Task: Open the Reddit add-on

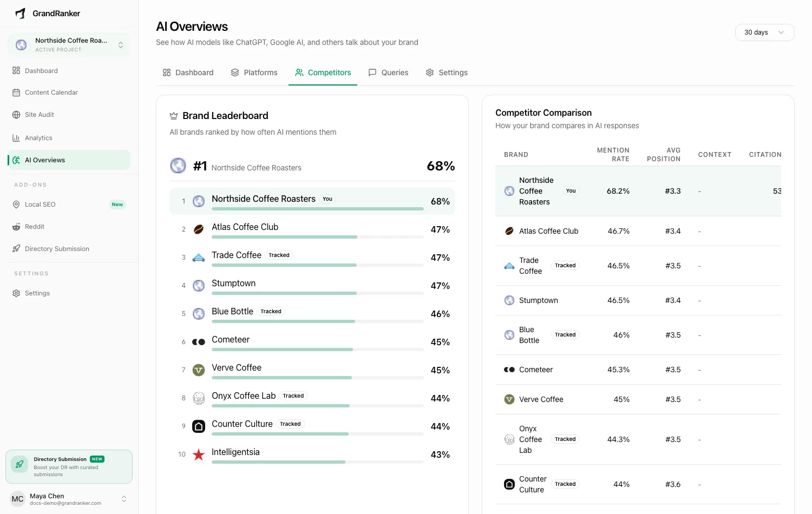Action: click(69, 227)
